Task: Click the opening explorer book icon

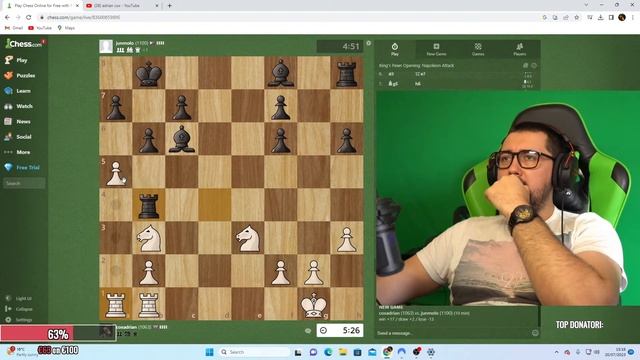Action: tap(525, 65)
